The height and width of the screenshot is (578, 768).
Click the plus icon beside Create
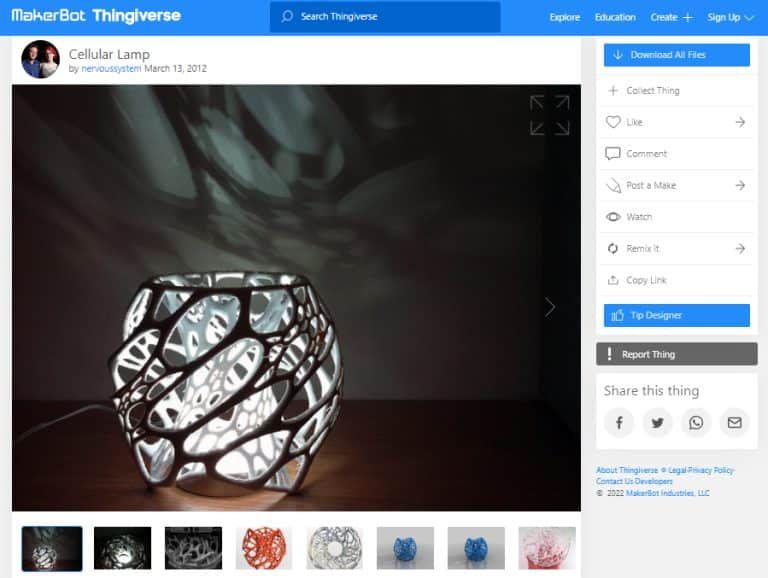coord(688,18)
